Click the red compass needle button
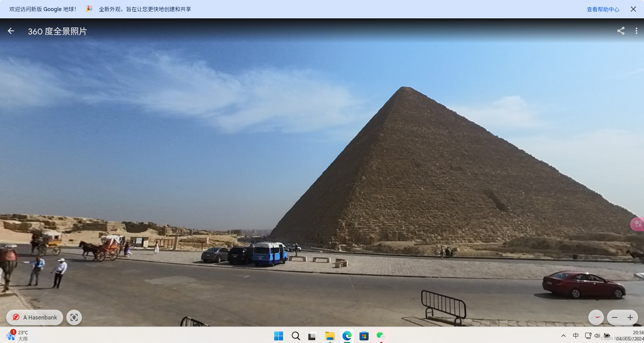644x343 pixels. (596, 317)
